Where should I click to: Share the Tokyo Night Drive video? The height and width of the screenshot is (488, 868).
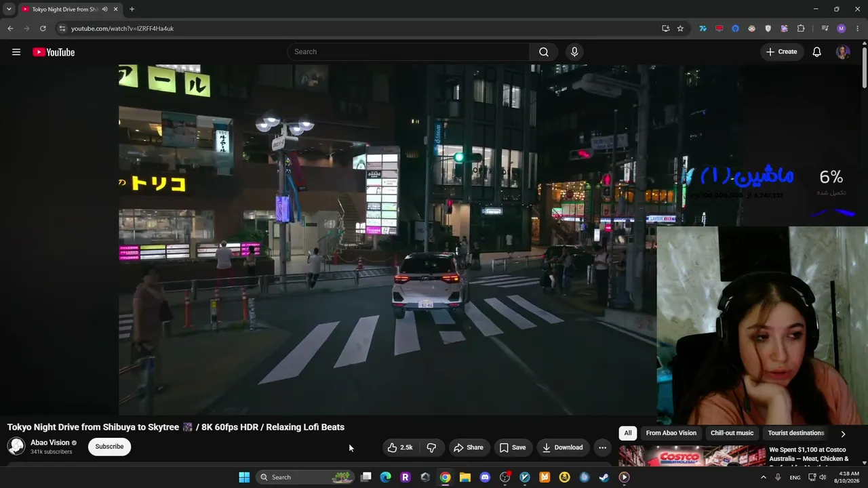point(469,447)
